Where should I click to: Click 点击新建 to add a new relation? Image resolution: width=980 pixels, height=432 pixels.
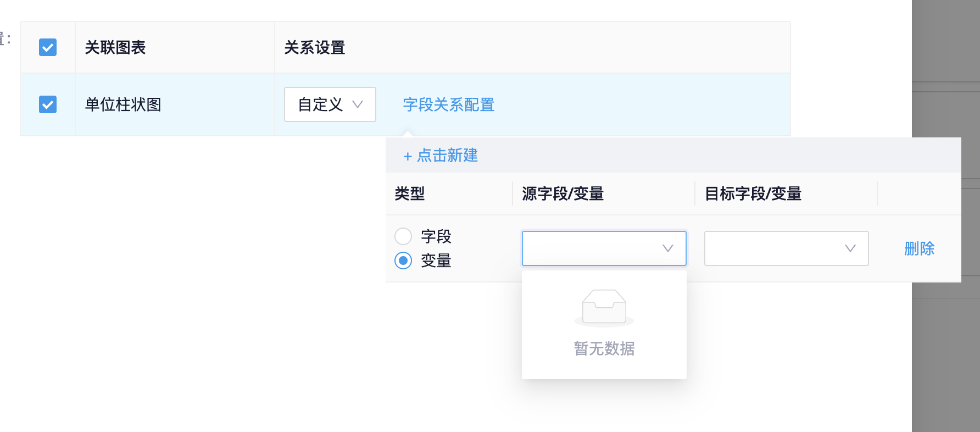coord(446,156)
